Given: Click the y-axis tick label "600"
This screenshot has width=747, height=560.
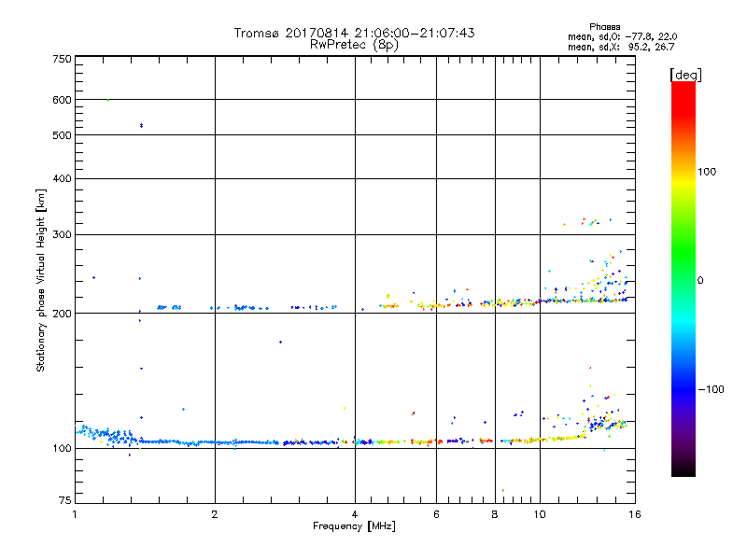Looking at the screenshot, I should pos(62,100).
